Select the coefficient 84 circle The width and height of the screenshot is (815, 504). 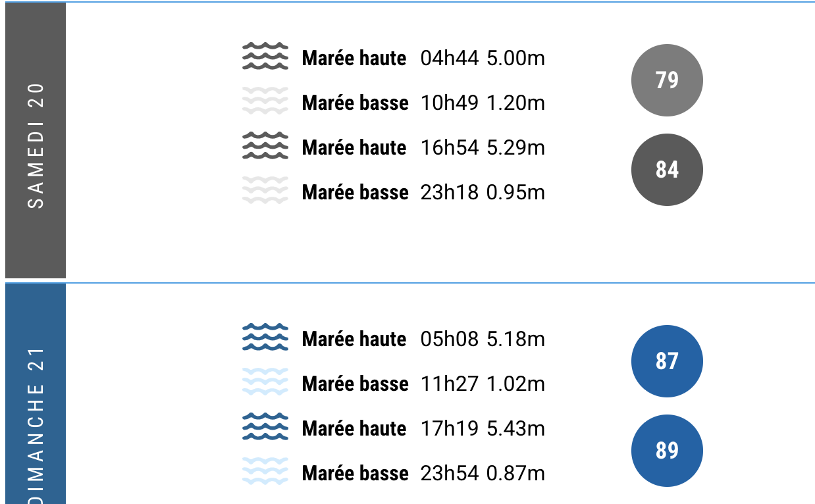667,170
